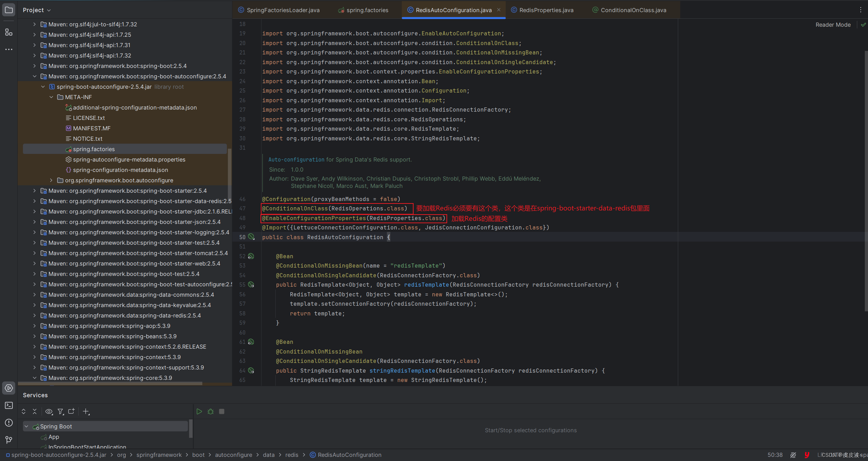
Task: Open the Git tool window icon
Action: [x=9, y=440]
